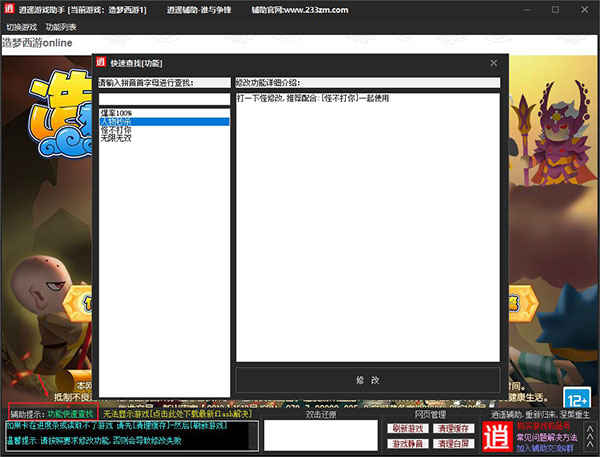Click the blue 12+ age rating badge
This screenshot has width=600, height=457.
[x=577, y=398]
